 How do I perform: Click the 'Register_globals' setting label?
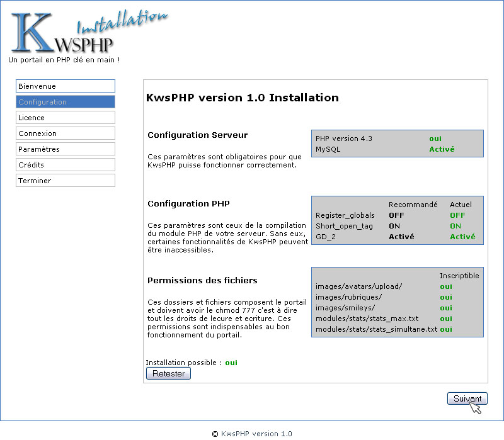coord(345,215)
